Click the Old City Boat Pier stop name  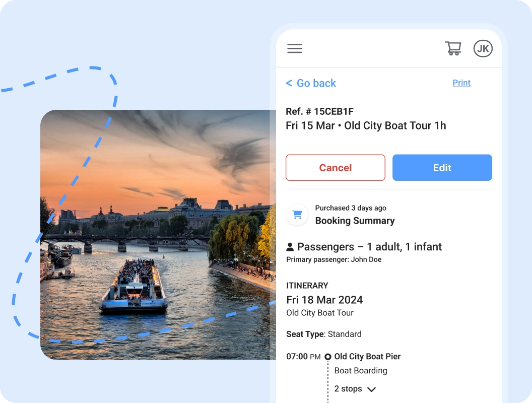pyautogui.click(x=367, y=357)
